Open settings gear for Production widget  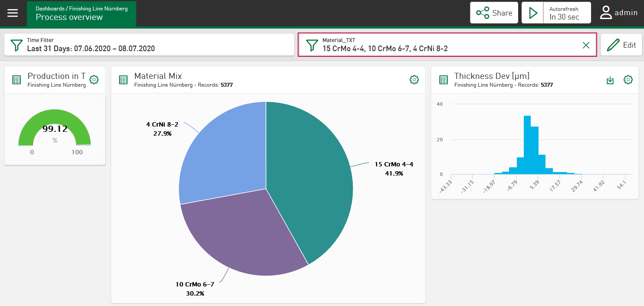point(94,80)
